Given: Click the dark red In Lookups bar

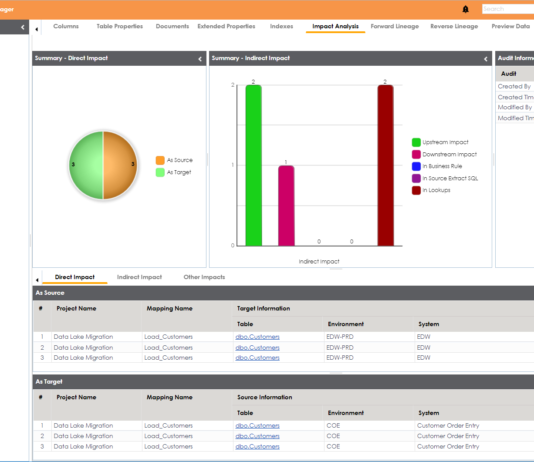Looking at the screenshot, I should point(386,165).
